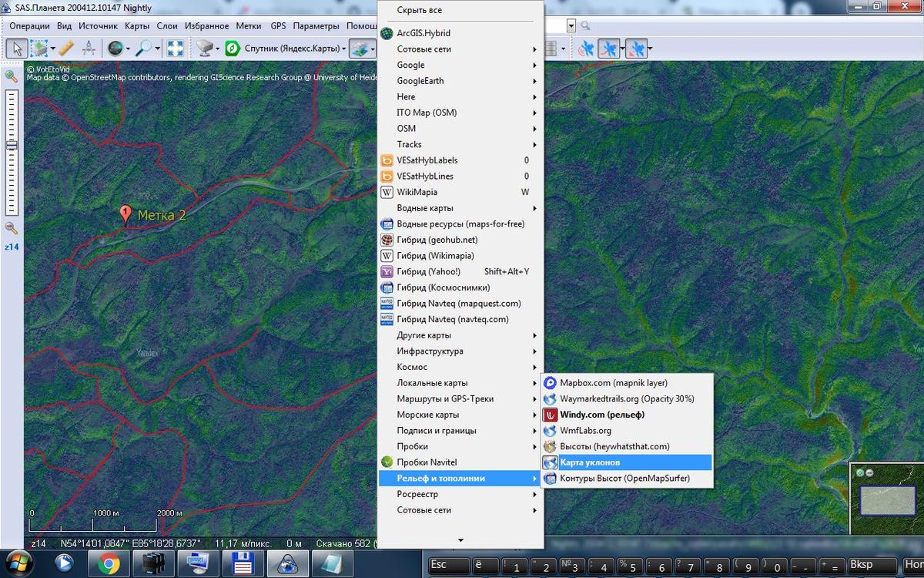Open the Спутник (Яндекс.Карты) map selector

(x=285, y=49)
